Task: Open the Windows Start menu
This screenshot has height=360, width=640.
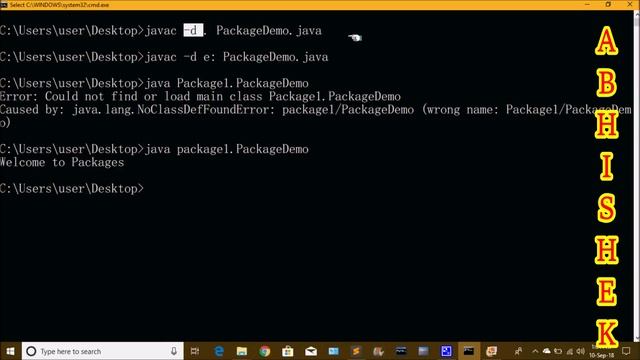Action: (x=10, y=351)
